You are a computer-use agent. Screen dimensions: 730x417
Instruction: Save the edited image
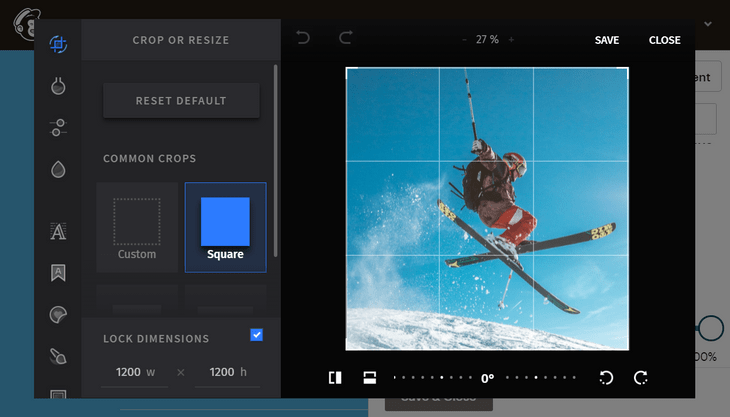(607, 40)
